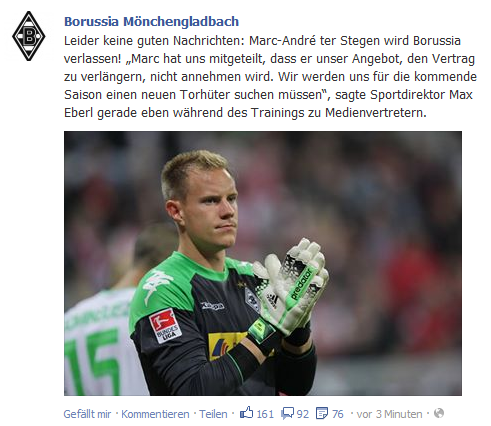This screenshot has height=426, width=491.
Task: Open the 92 comments count
Action: [303, 414]
